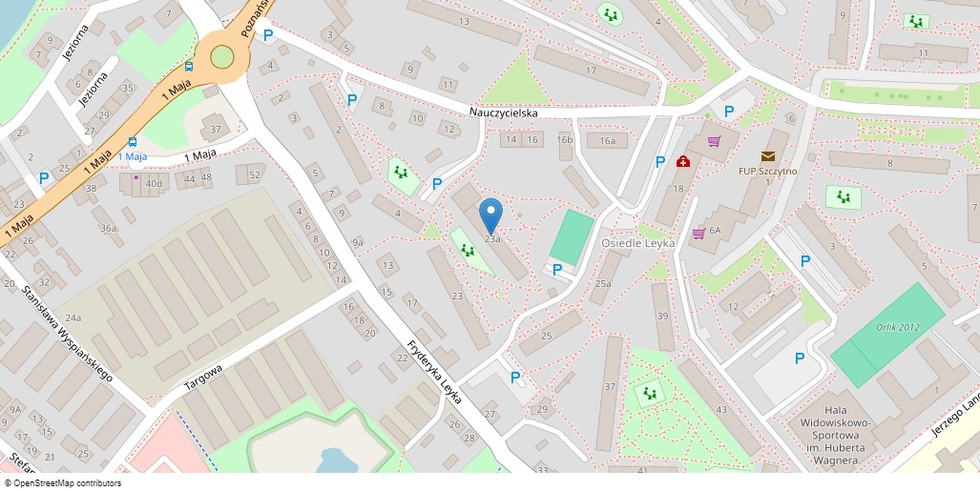Click the Targowa street label
The image size is (980, 491).
[x=204, y=378]
